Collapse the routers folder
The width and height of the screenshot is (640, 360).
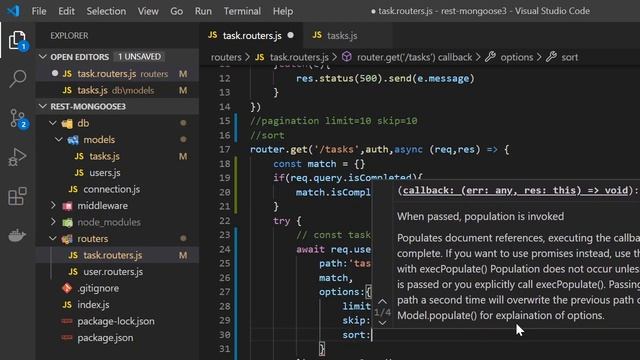[53, 238]
